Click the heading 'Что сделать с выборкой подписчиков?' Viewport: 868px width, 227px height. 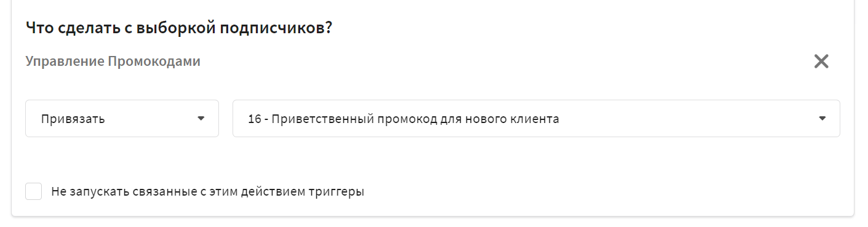point(179,28)
